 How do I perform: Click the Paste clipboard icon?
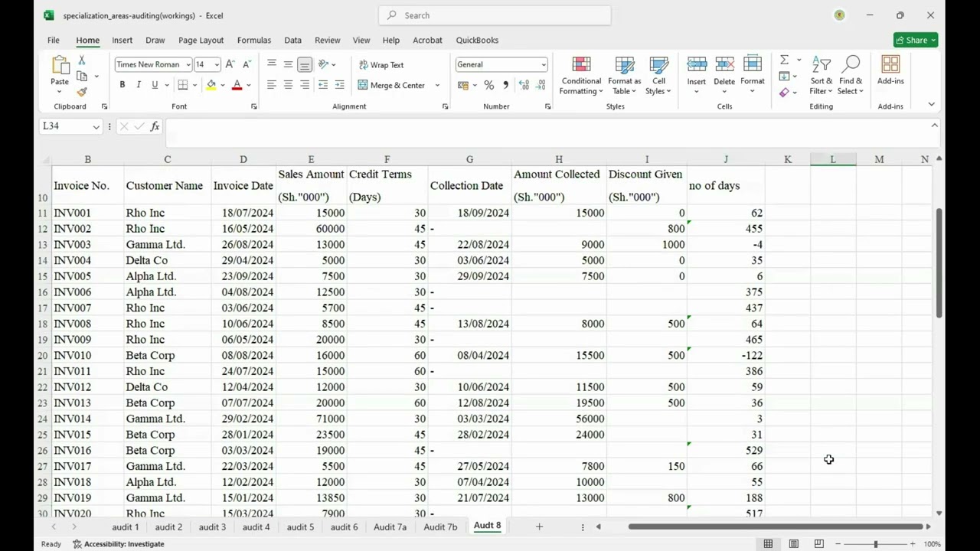click(x=60, y=65)
